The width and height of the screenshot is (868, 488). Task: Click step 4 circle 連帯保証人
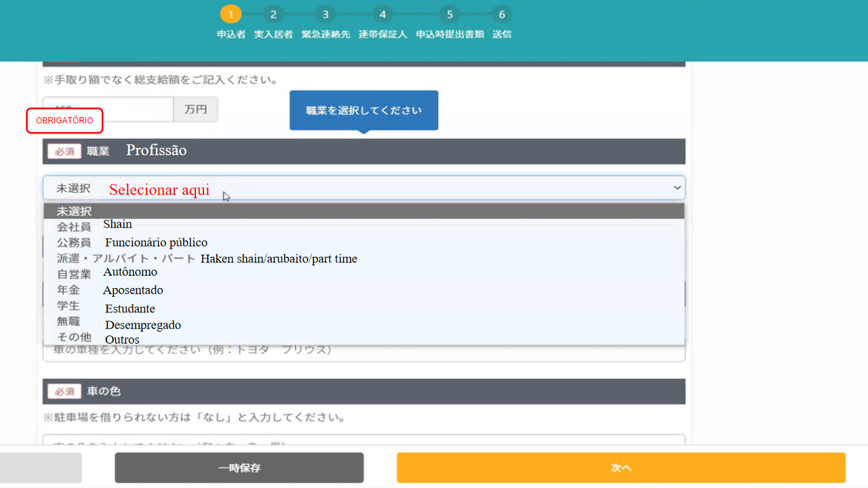click(x=382, y=14)
